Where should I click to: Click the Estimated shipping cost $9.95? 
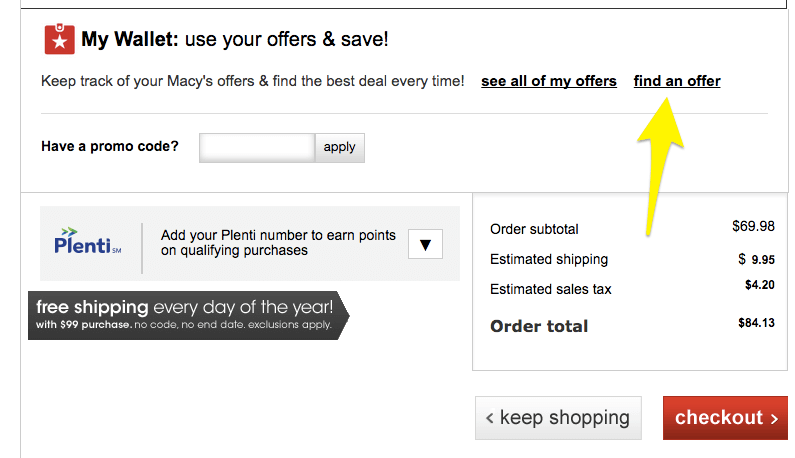(x=756, y=260)
